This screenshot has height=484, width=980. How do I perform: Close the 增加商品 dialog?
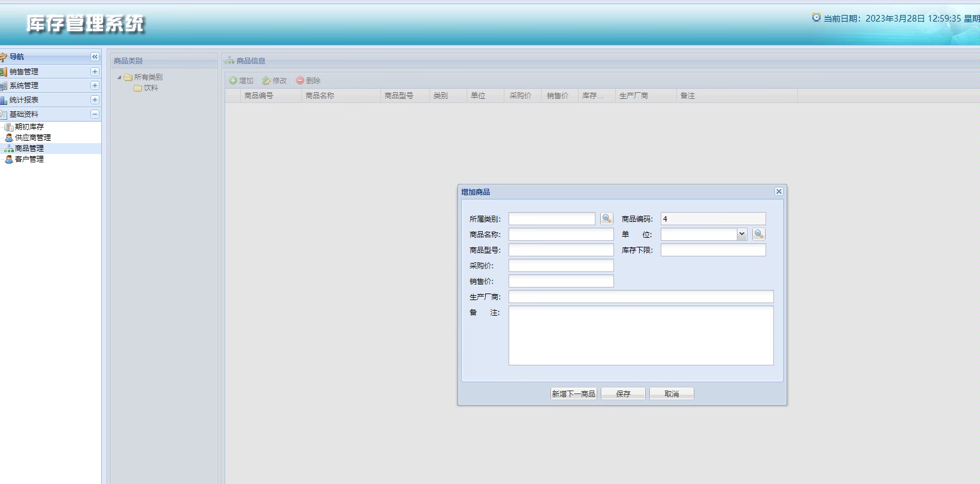pos(779,192)
